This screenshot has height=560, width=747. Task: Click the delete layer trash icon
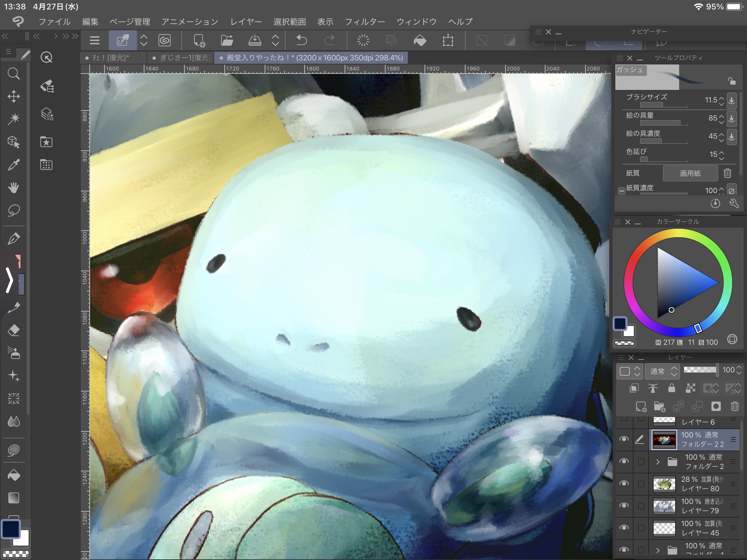coord(735,406)
